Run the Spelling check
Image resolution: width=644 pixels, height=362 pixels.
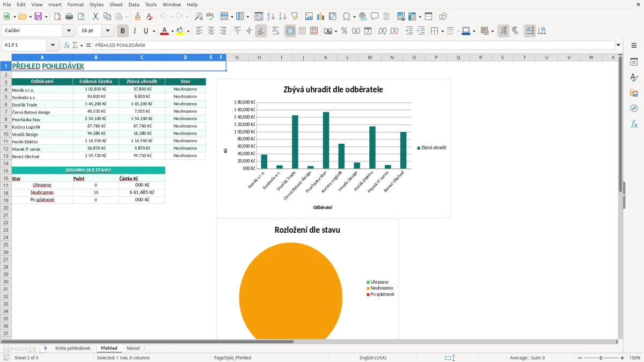(210, 17)
